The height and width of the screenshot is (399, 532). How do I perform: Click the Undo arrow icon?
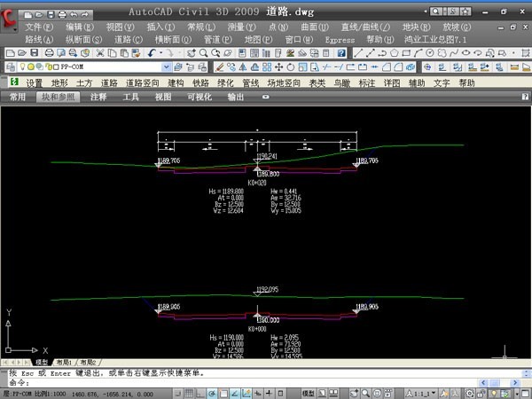[152, 53]
